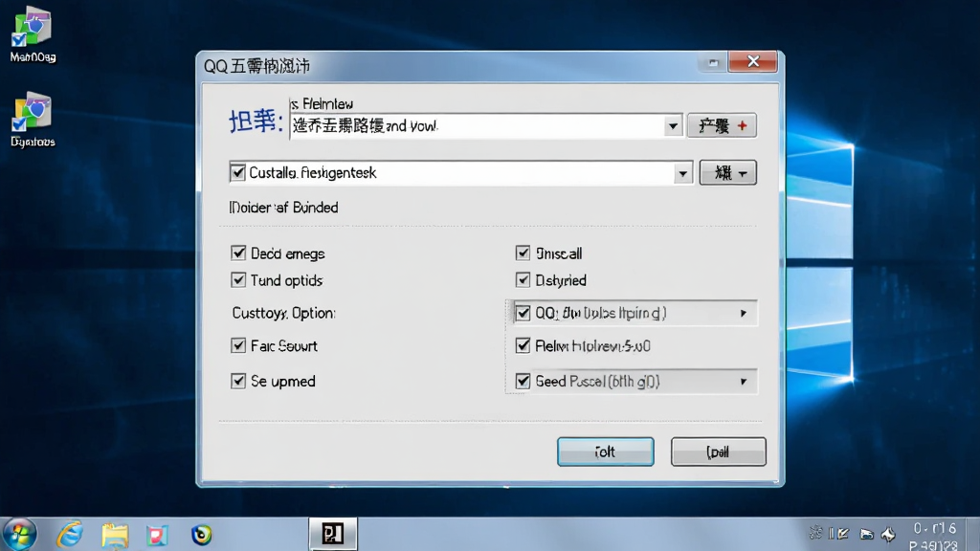Click the Ipail button

pyautogui.click(x=718, y=452)
